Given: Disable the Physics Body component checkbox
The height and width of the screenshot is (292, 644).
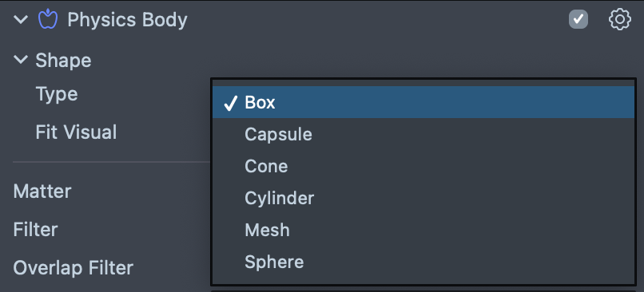Looking at the screenshot, I should (x=578, y=19).
